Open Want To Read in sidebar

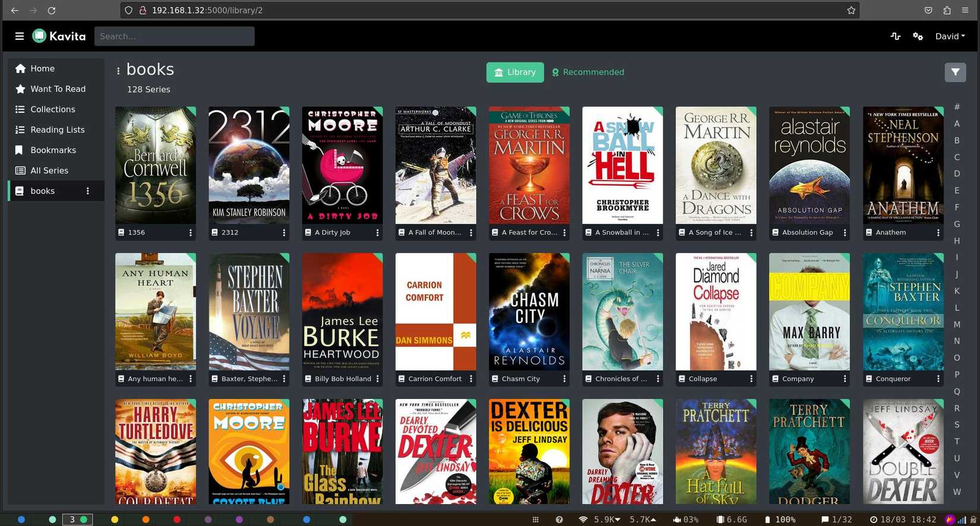click(x=56, y=89)
